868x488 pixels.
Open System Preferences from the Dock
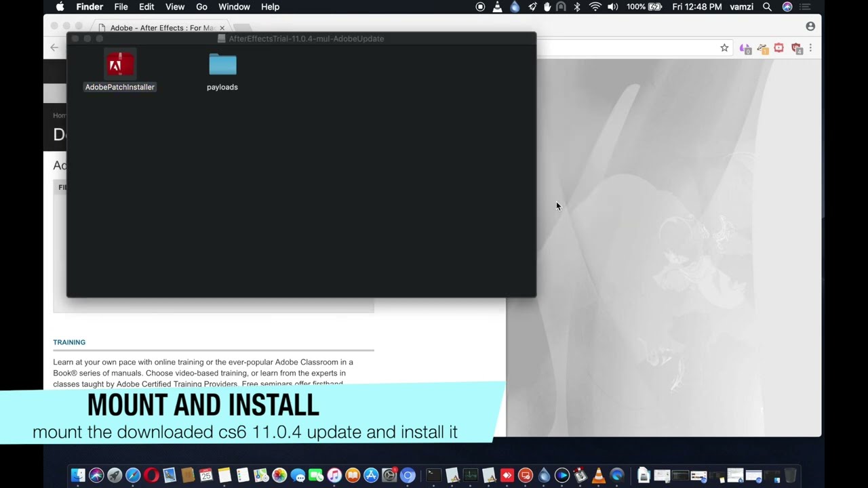(x=389, y=476)
